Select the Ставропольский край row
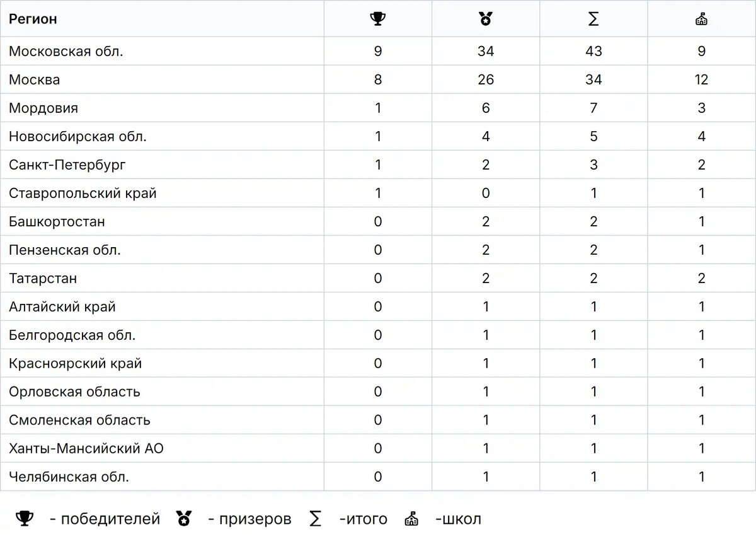 coord(378,193)
